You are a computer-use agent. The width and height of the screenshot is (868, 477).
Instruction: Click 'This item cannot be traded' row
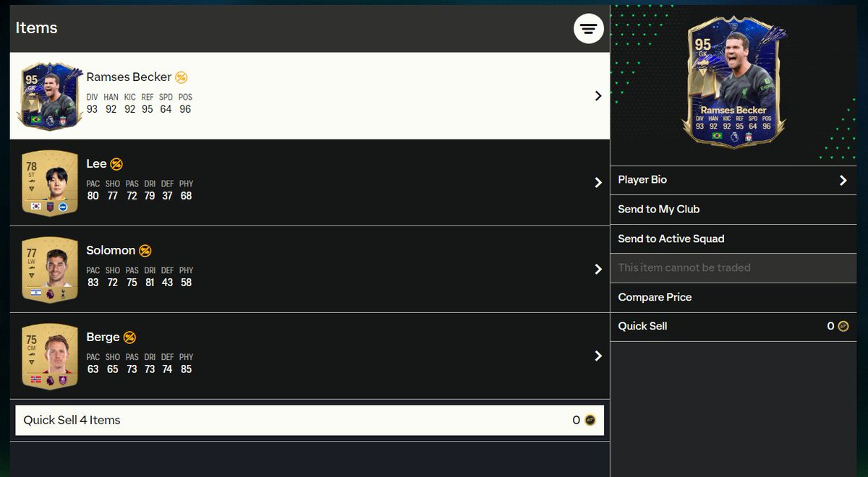pyautogui.click(x=733, y=268)
